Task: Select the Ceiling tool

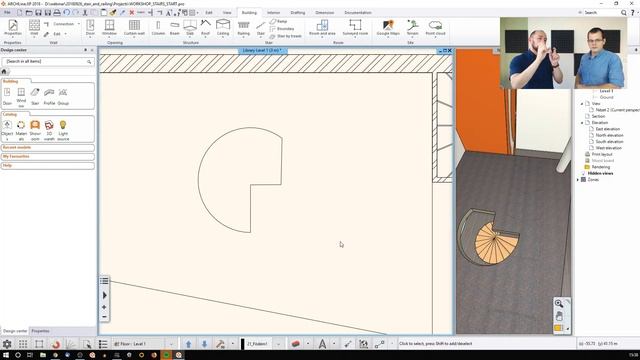Action: [x=223, y=28]
